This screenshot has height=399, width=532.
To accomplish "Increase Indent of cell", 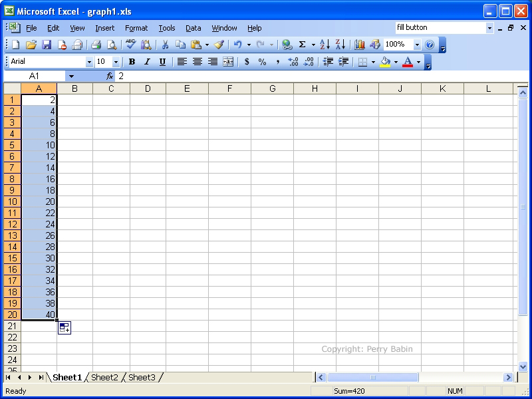I will (x=343, y=62).
